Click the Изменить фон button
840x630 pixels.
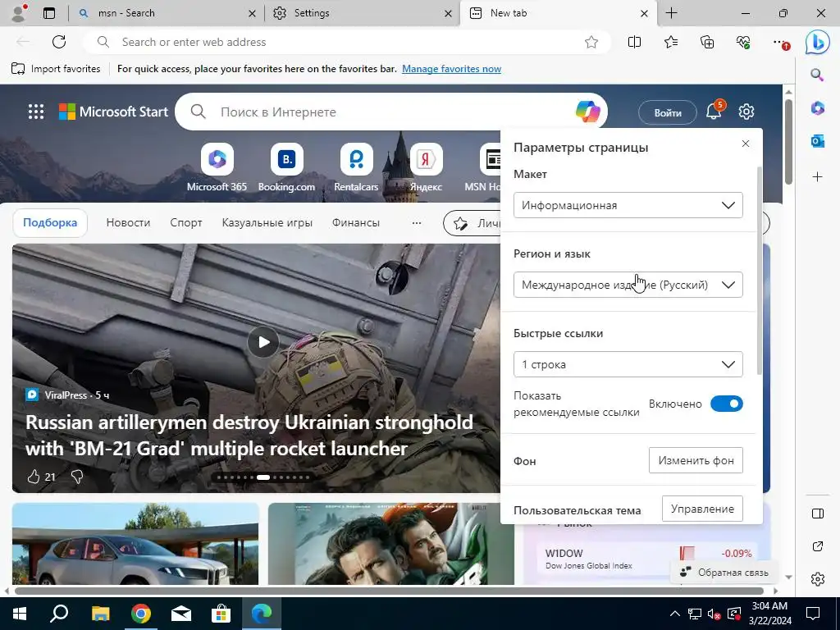(696, 461)
